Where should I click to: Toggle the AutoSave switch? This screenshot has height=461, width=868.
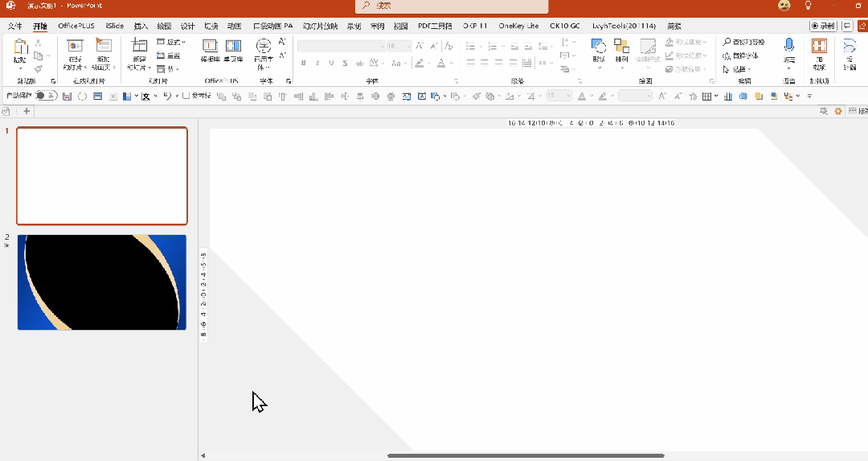click(47, 96)
